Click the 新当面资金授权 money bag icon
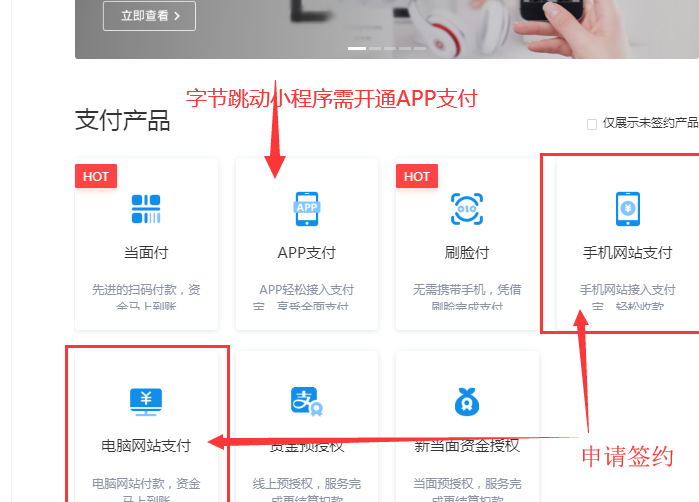This screenshot has width=699, height=502. pos(467,402)
